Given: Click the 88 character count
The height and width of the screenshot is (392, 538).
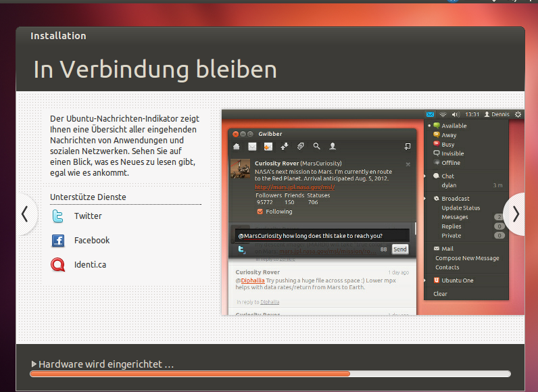Looking at the screenshot, I should click(384, 249).
